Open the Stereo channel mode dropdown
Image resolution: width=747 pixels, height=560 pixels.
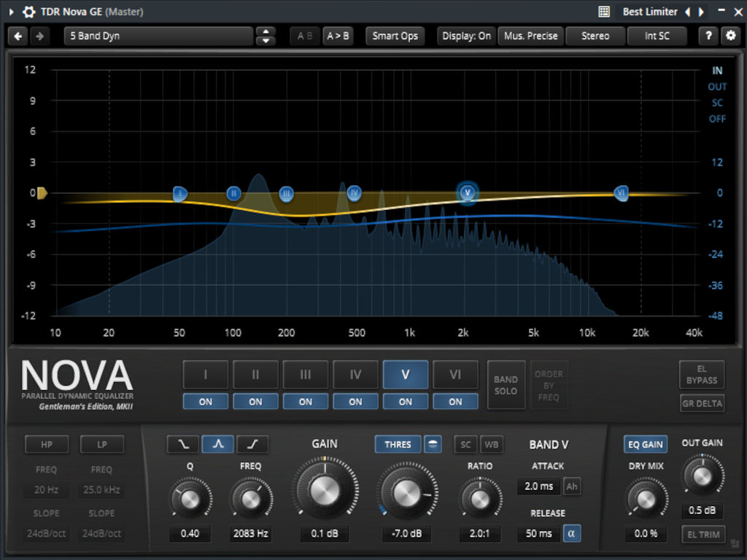click(x=595, y=36)
